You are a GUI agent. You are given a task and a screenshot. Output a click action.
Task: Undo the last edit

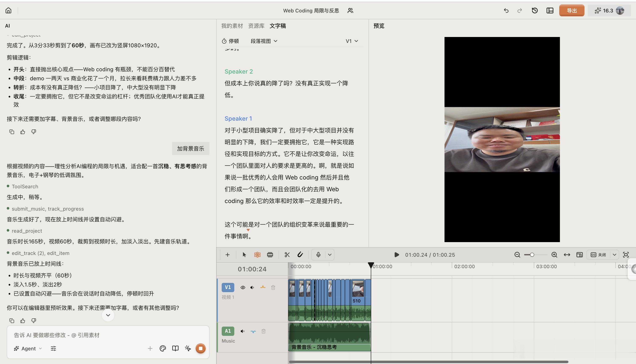(506, 11)
